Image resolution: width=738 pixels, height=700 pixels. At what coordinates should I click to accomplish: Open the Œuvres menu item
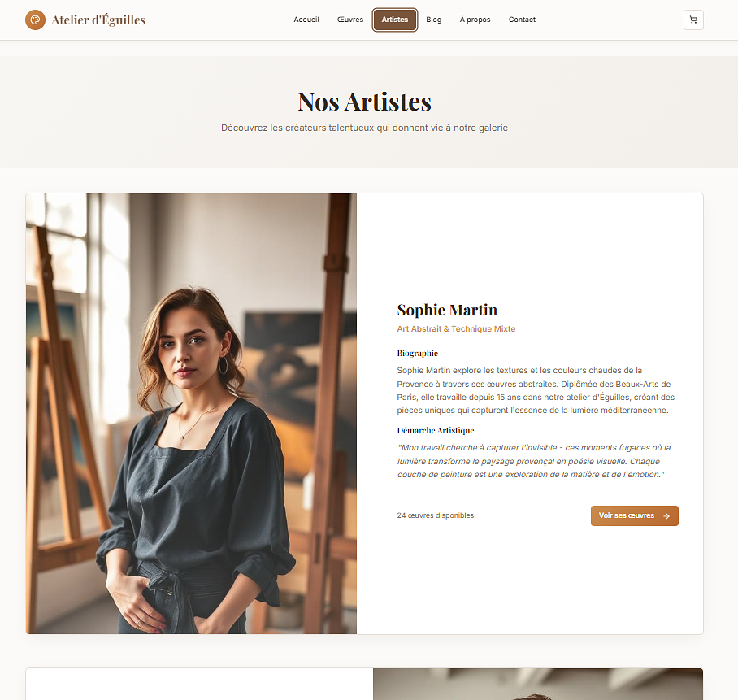(350, 20)
